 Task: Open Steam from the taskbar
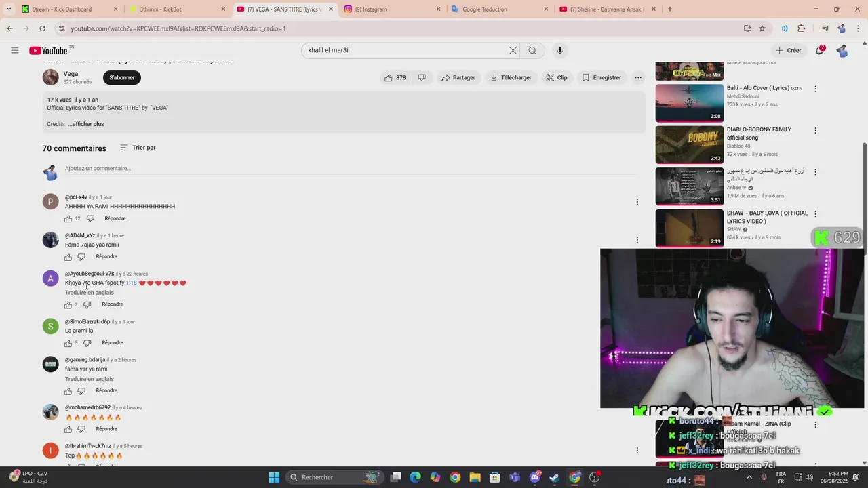pyautogui.click(x=555, y=477)
